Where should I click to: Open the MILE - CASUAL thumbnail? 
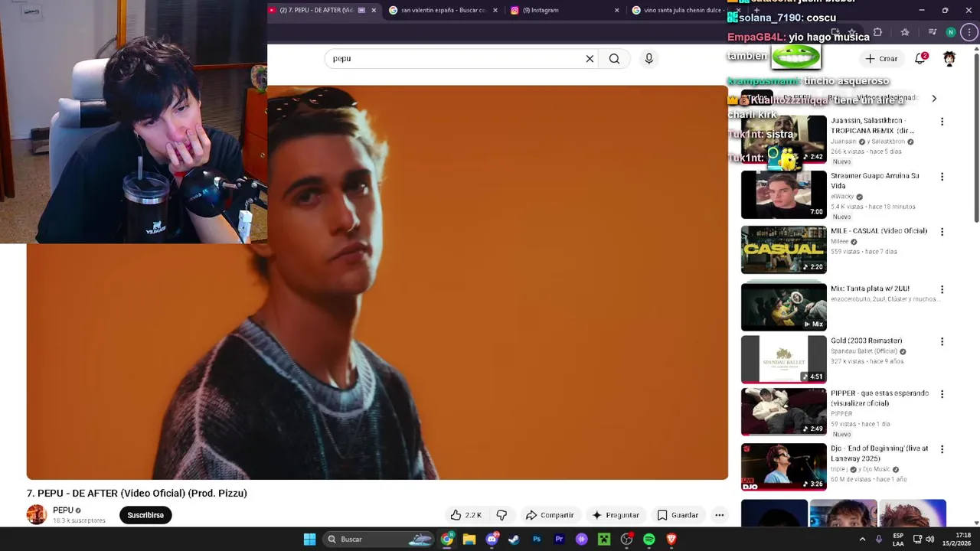[784, 249]
